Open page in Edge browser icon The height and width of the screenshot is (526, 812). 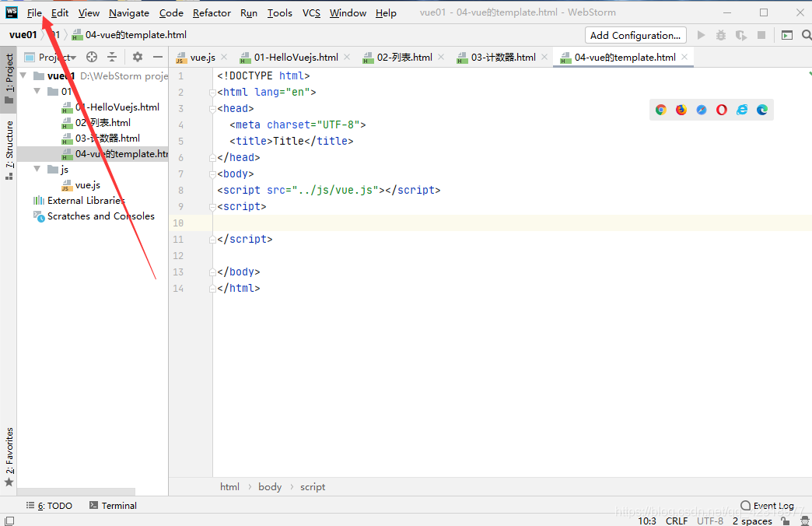click(762, 110)
